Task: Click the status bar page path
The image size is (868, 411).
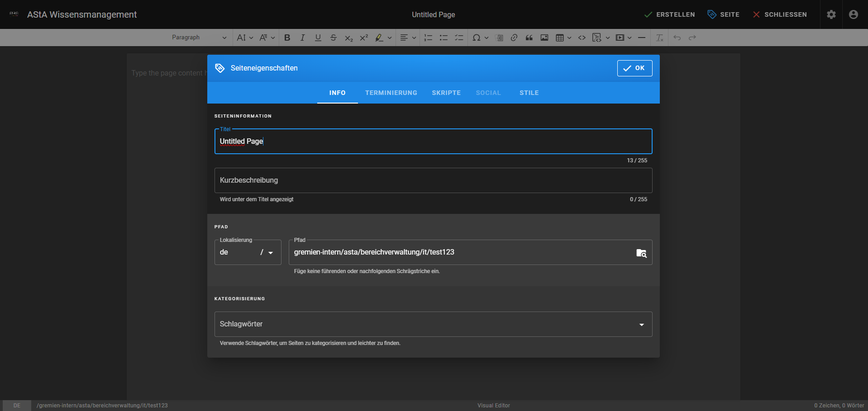Action: click(102, 406)
